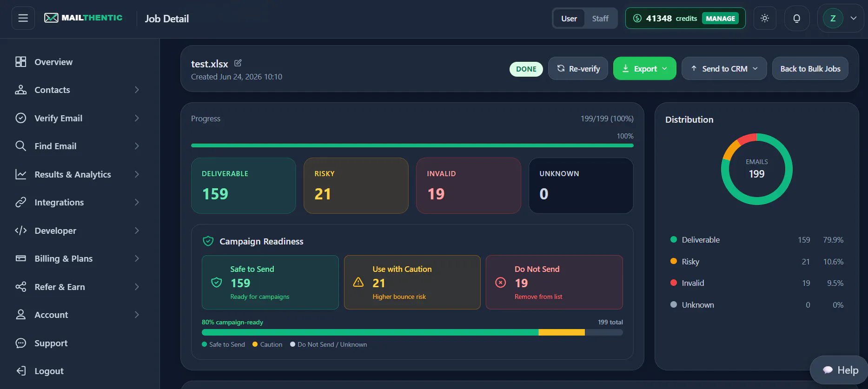Click the Help chat bubble icon
868x389 pixels.
click(828, 370)
